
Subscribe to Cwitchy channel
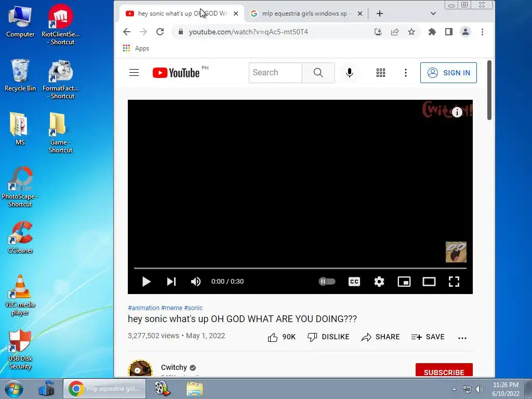click(x=444, y=370)
